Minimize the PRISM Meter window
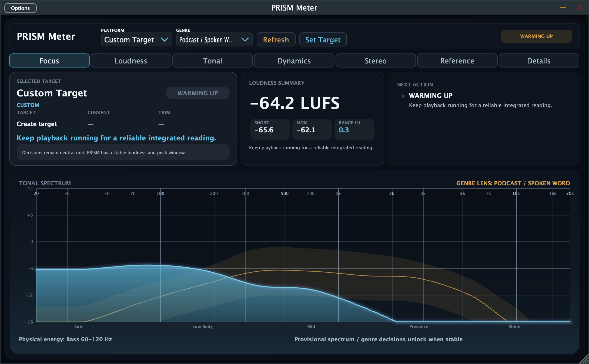 tap(563, 8)
